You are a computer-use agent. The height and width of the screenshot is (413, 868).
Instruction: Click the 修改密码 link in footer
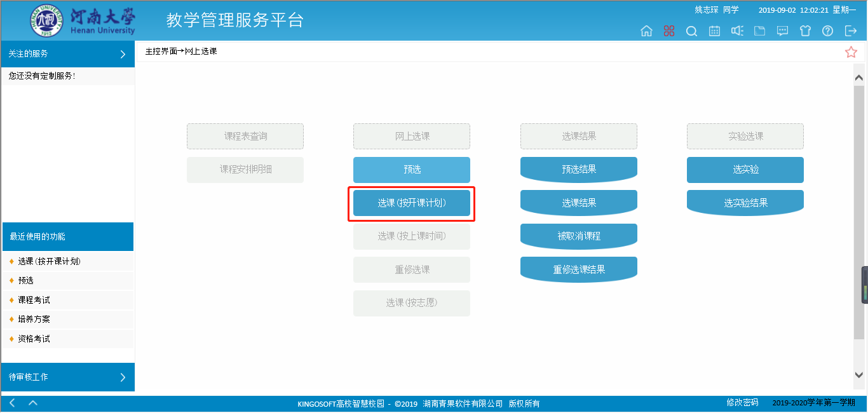click(742, 403)
